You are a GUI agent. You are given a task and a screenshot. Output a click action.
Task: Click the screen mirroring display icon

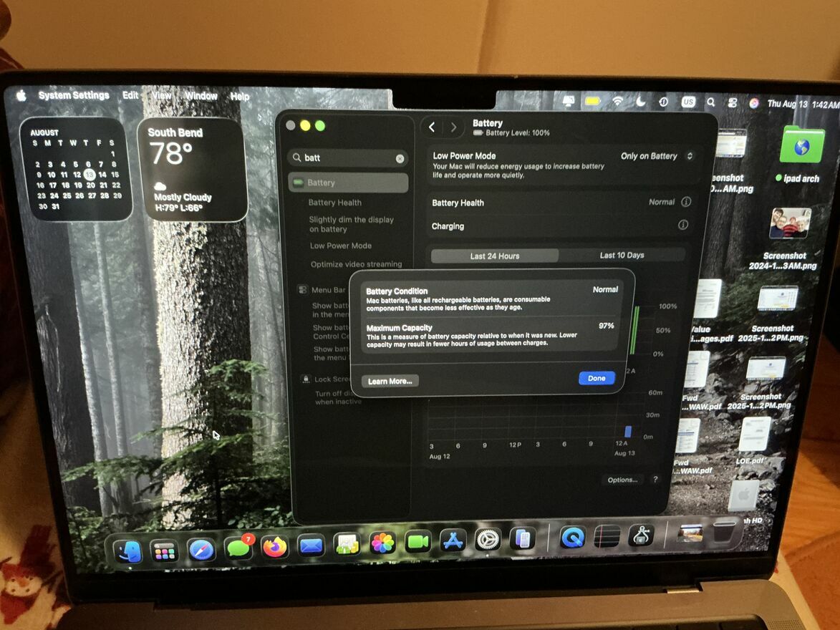pos(569,100)
